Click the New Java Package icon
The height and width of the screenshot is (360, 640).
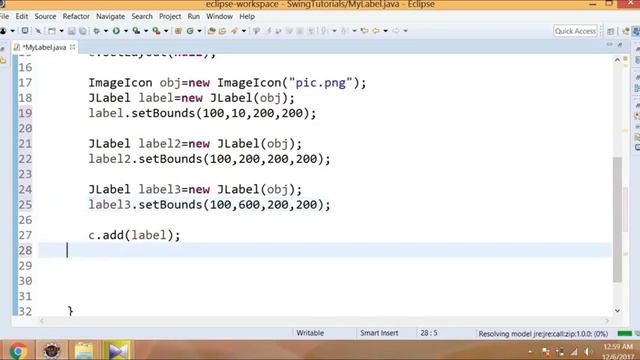pyautogui.click(x=178, y=31)
